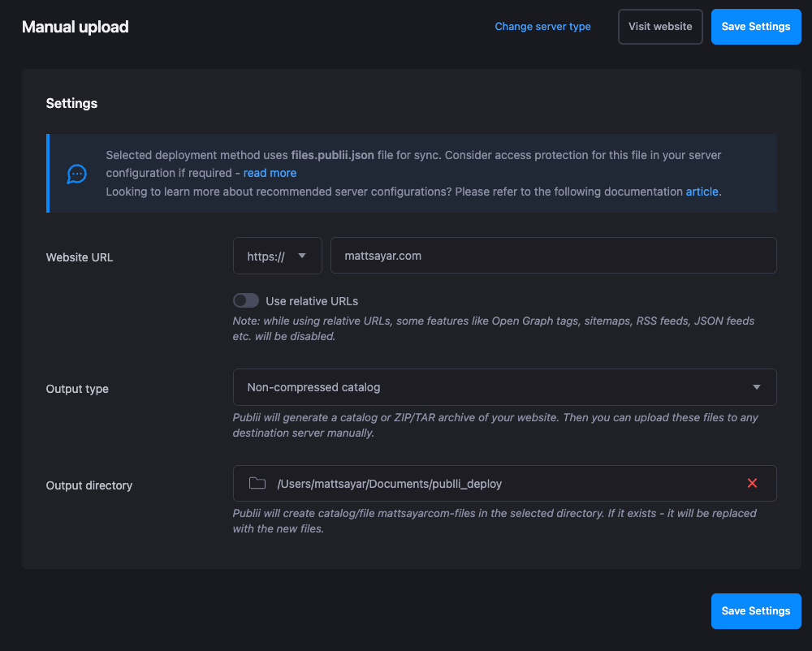Click the publii_deploy output directory path
This screenshot has height=651, width=812.
[390, 484]
